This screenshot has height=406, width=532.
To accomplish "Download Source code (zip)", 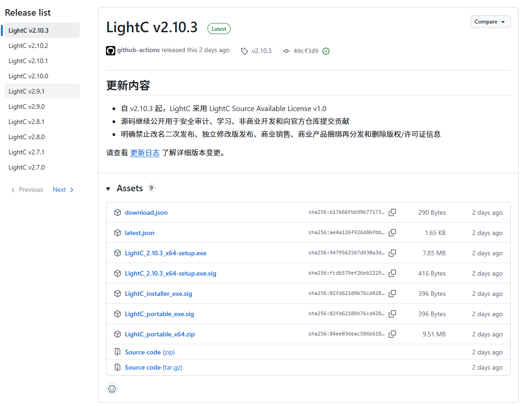I will coord(150,352).
